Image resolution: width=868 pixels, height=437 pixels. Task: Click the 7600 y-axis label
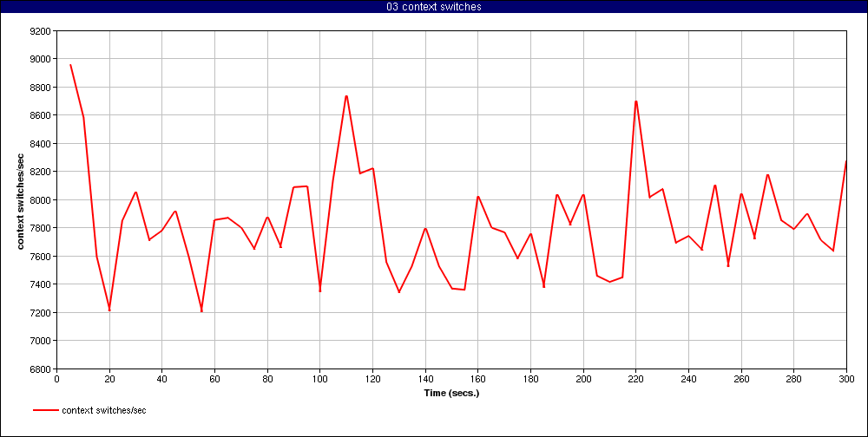pyautogui.click(x=42, y=257)
